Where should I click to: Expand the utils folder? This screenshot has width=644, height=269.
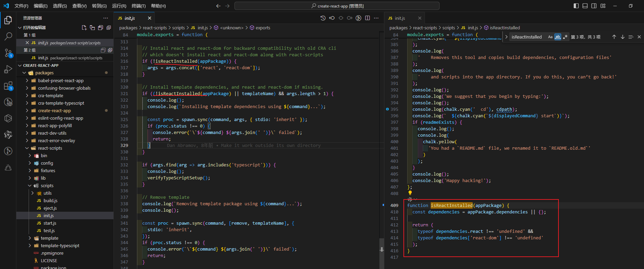[33, 193]
